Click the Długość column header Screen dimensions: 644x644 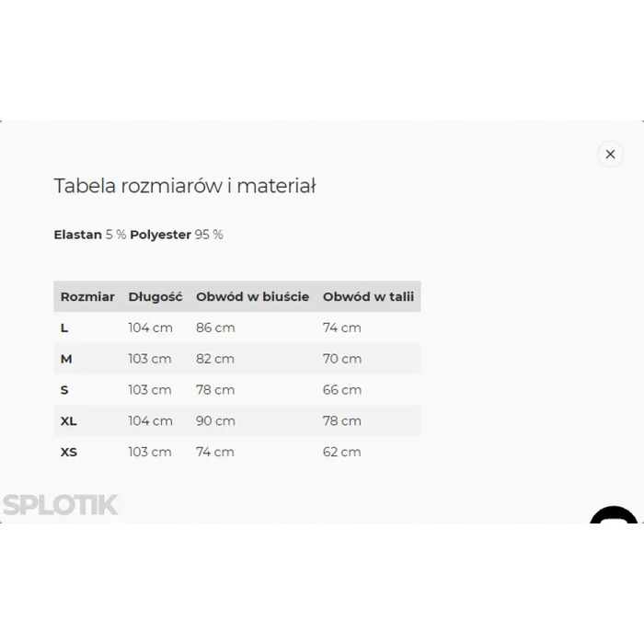155,296
